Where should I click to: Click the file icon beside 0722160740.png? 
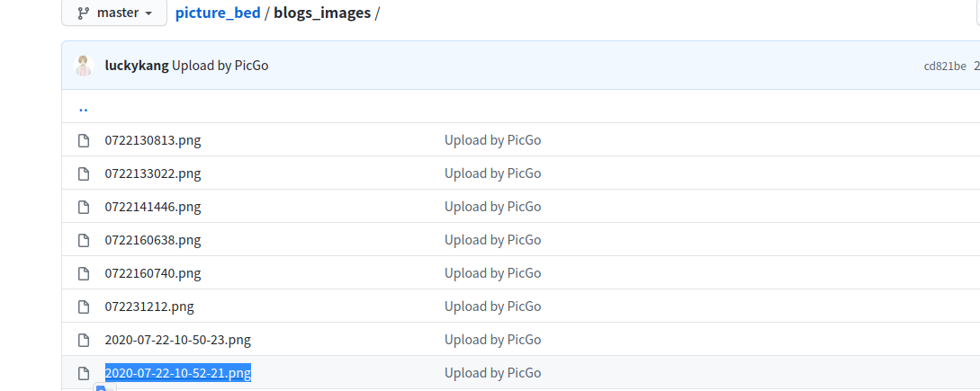pos(83,273)
